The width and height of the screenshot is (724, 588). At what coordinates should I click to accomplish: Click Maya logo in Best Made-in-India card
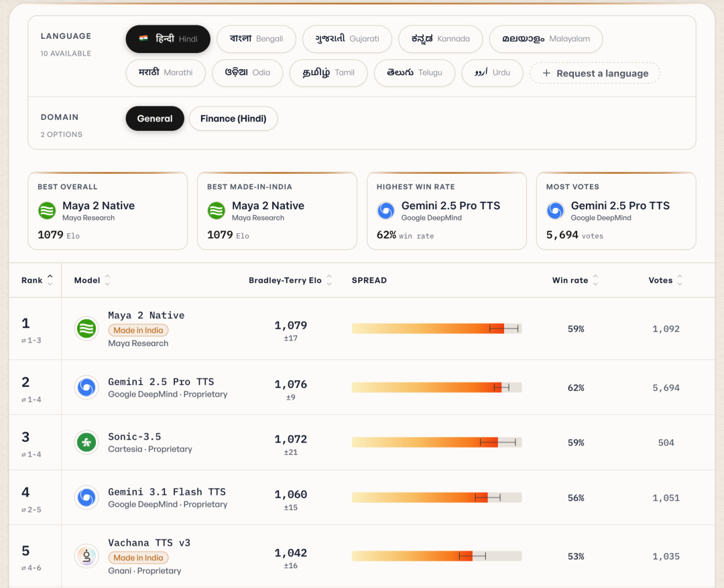(217, 211)
